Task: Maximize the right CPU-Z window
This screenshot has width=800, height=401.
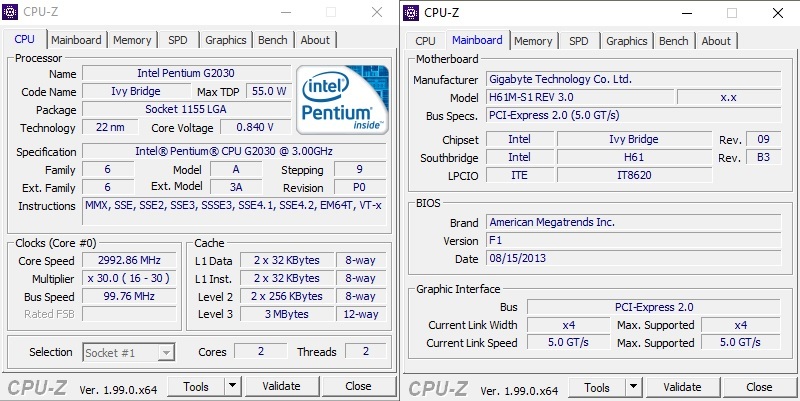Action: [x=732, y=13]
